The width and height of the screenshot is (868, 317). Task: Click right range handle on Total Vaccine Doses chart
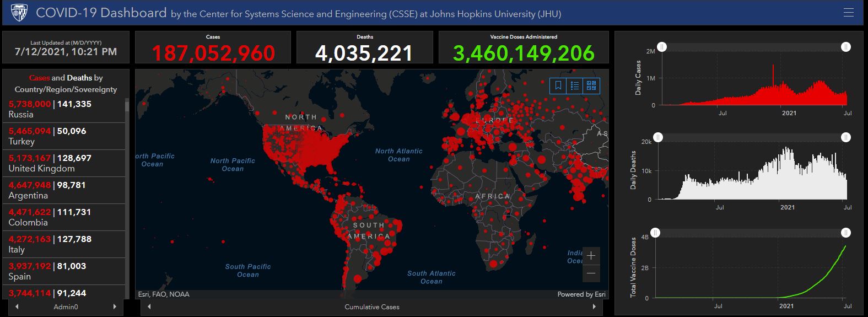845,233
